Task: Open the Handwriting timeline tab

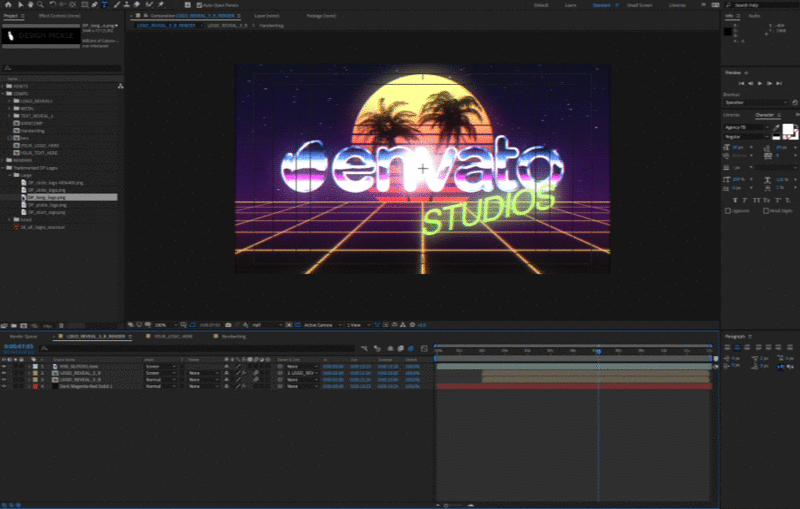Action: pyautogui.click(x=234, y=336)
